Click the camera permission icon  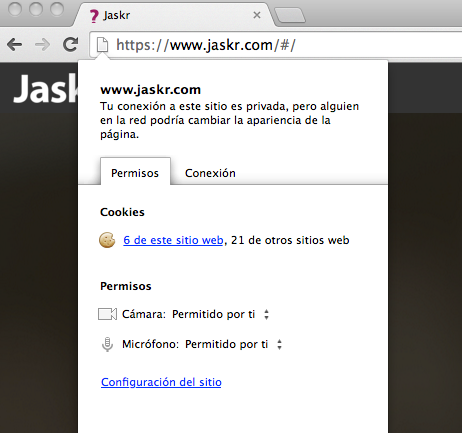107,314
